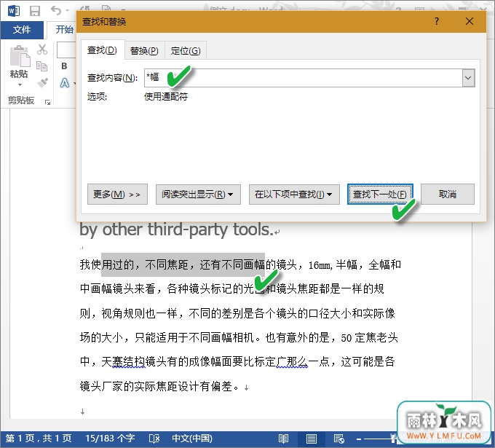This screenshot has width=495, height=448.
Task: Click the underlined word 天塞结构
Action: coord(123,361)
